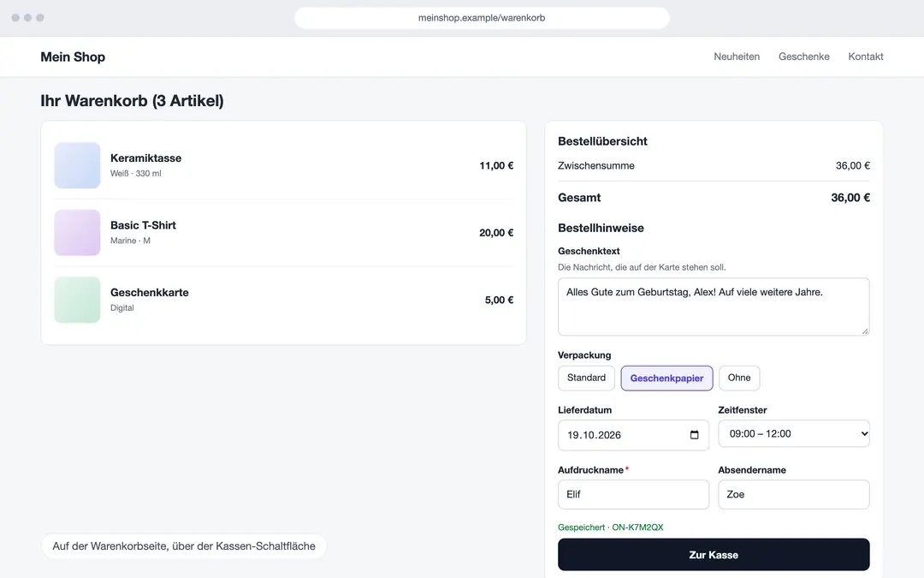The height and width of the screenshot is (578, 924).
Task: Click the hint text about the card message
Action: tap(642, 267)
